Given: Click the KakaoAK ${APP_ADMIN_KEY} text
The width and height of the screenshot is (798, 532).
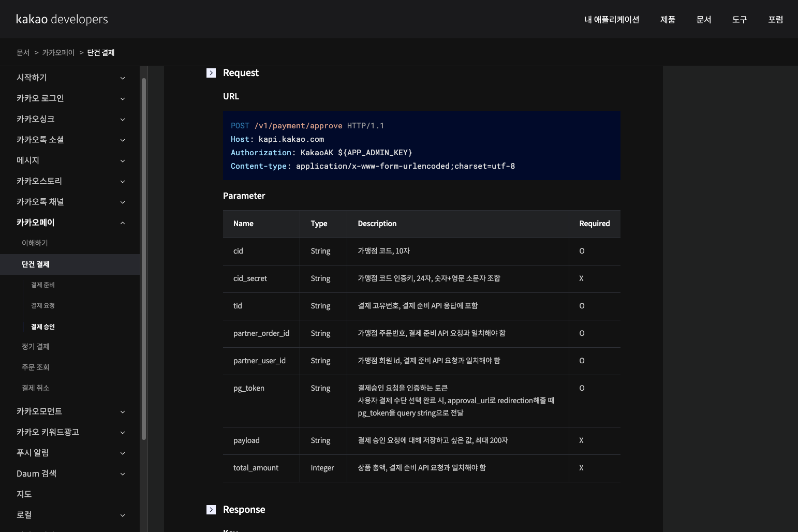Looking at the screenshot, I should tap(357, 153).
